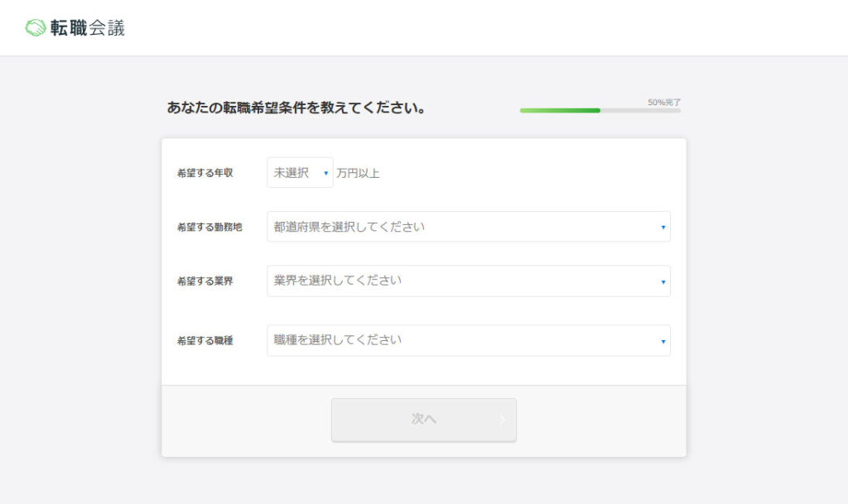This screenshot has height=504, width=848.
Task: Click the 希望する職種 field label
Action: 205,340
